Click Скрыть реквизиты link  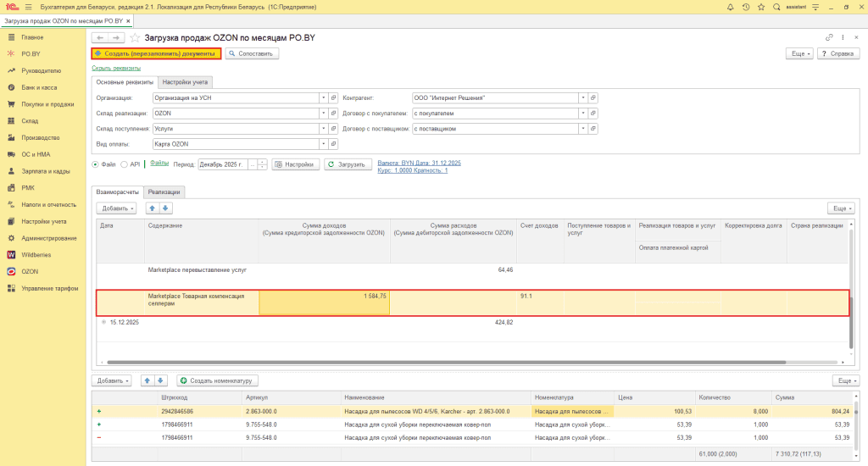point(116,68)
